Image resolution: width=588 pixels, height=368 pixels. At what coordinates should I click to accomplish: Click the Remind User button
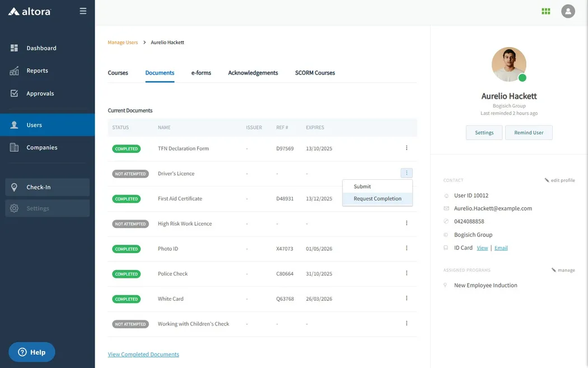coord(529,132)
